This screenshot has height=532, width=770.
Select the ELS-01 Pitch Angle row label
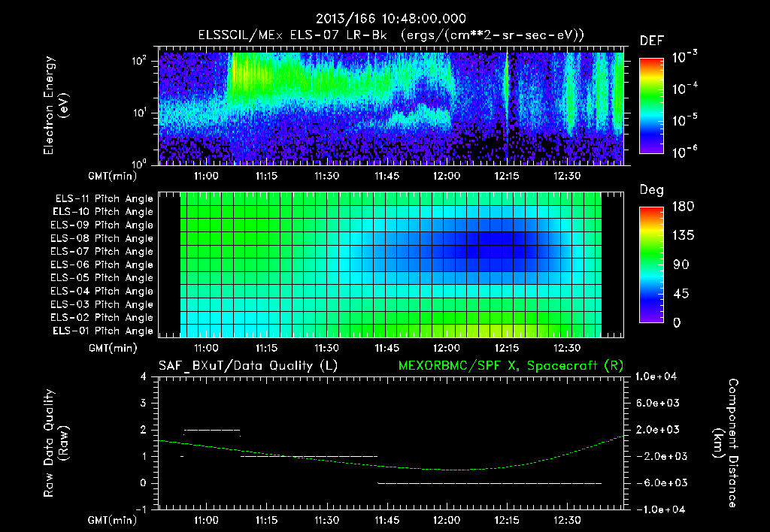tap(103, 331)
